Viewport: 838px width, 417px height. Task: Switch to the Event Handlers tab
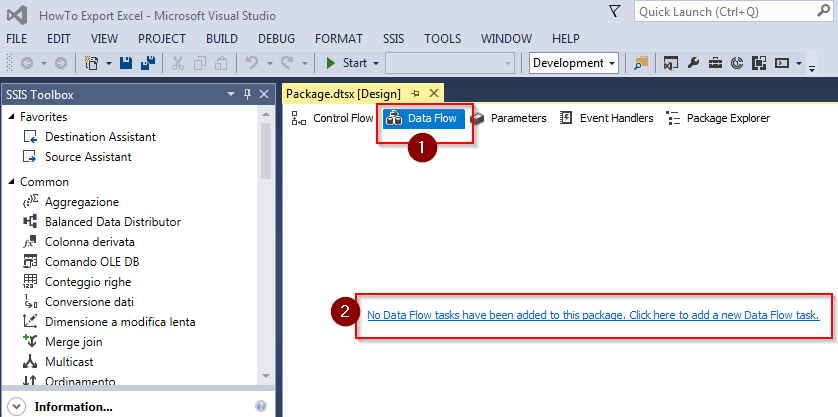(606, 118)
